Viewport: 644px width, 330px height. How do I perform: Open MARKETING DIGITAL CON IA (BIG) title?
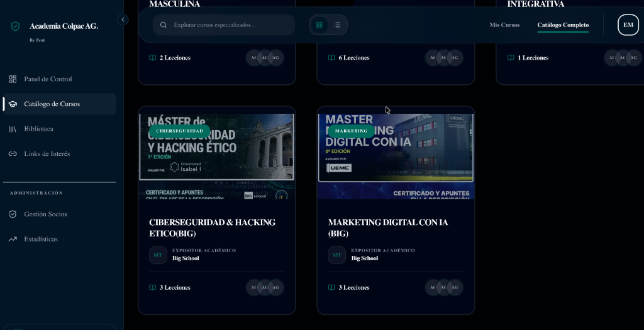pyautogui.click(x=387, y=228)
